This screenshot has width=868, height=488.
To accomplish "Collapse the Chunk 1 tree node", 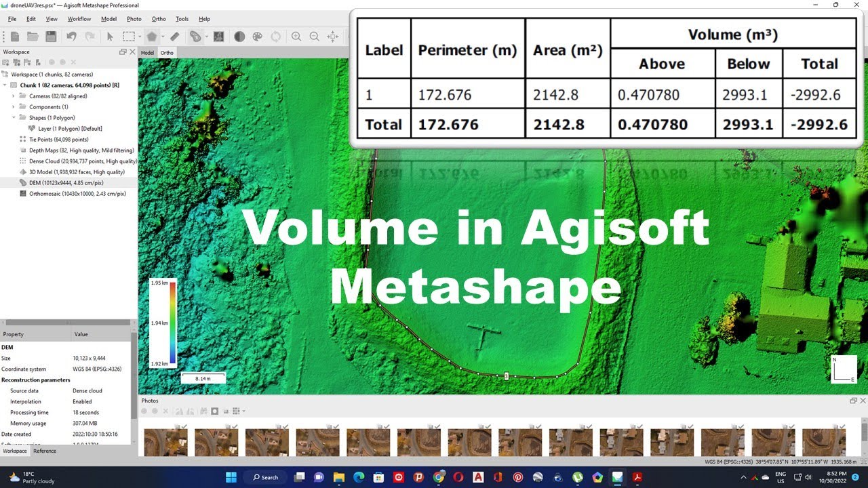I will pos(5,85).
